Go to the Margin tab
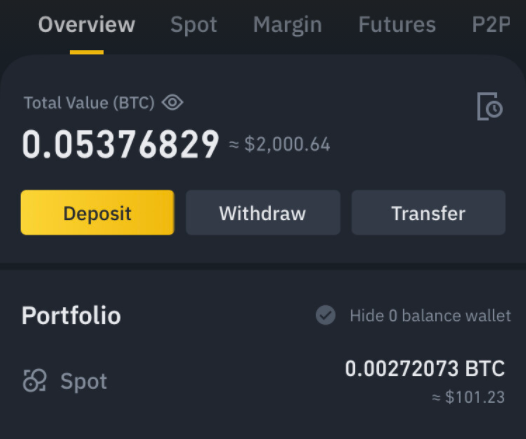This screenshot has height=439, width=526. click(287, 25)
